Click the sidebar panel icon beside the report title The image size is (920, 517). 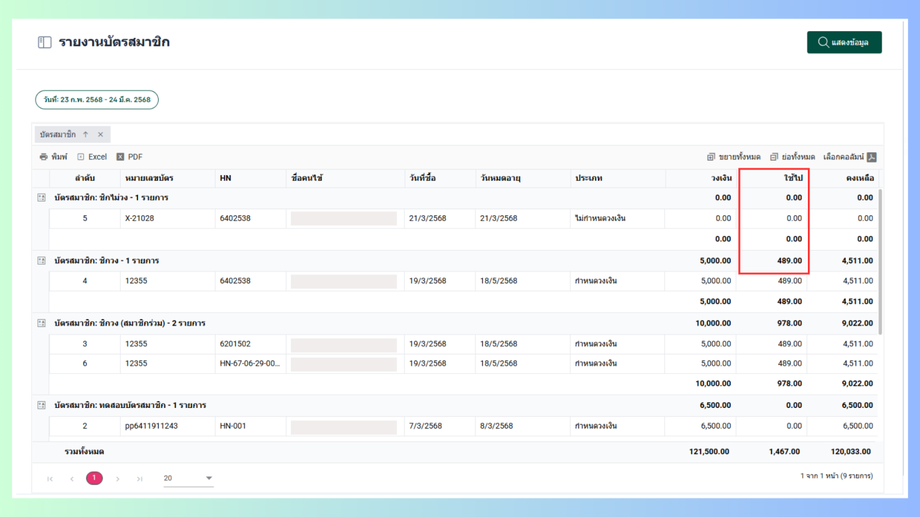(45, 43)
